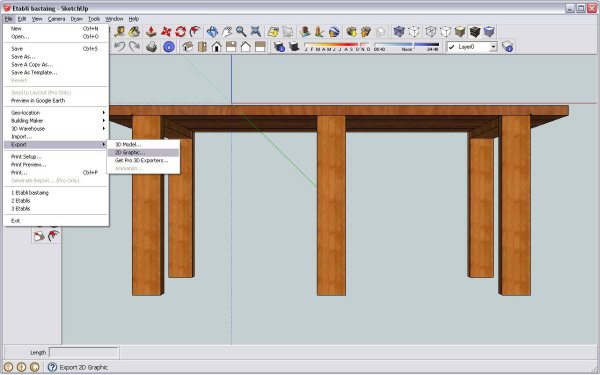Expand the 3D Warehouse submenu

tap(57, 129)
